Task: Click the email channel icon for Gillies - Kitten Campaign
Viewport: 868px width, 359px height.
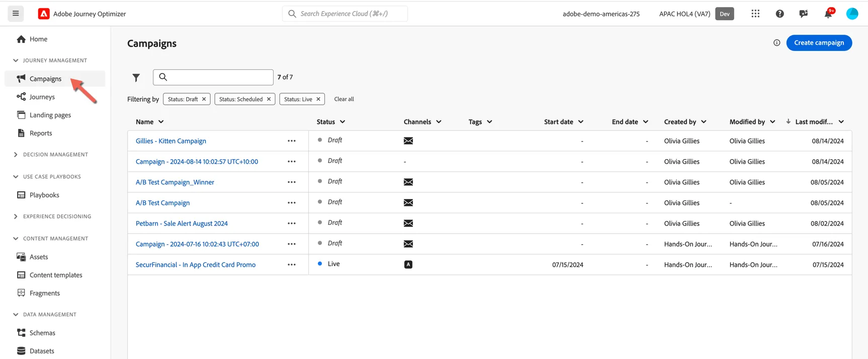Action: (x=408, y=141)
